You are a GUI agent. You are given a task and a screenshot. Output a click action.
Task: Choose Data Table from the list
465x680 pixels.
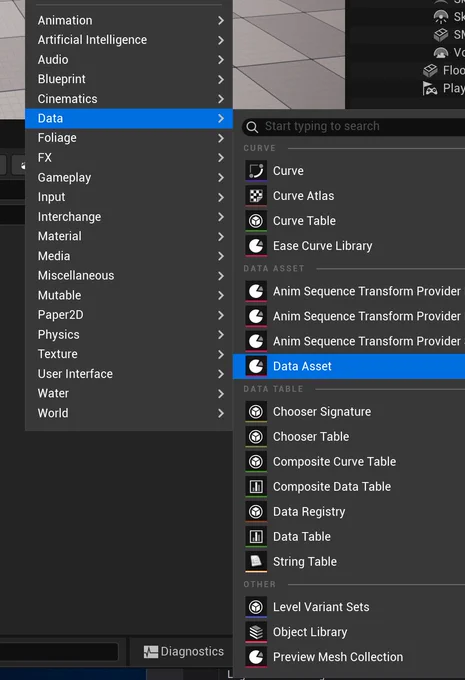point(349,537)
